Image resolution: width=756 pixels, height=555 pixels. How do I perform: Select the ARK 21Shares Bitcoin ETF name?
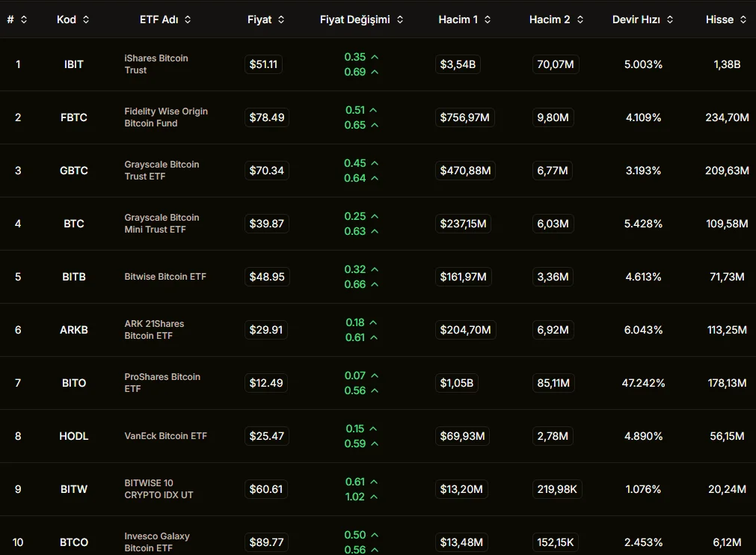click(154, 330)
